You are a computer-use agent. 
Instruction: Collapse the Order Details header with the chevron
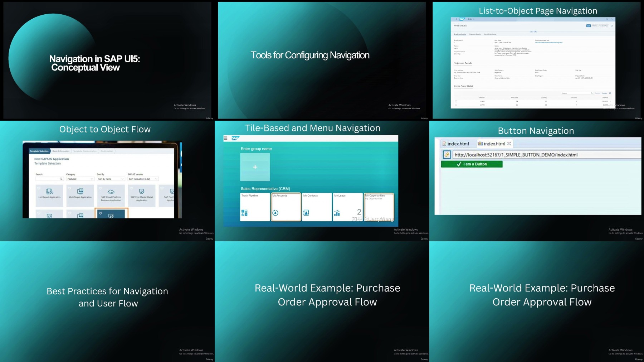531,32
